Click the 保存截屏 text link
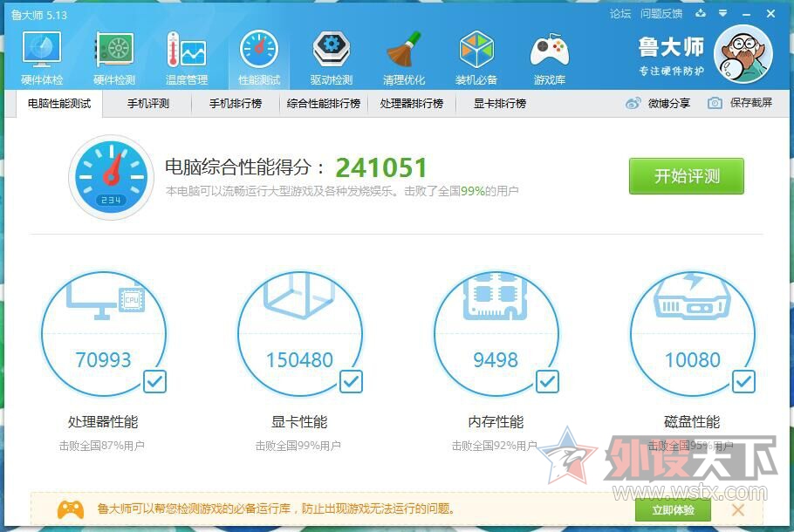 tap(751, 103)
